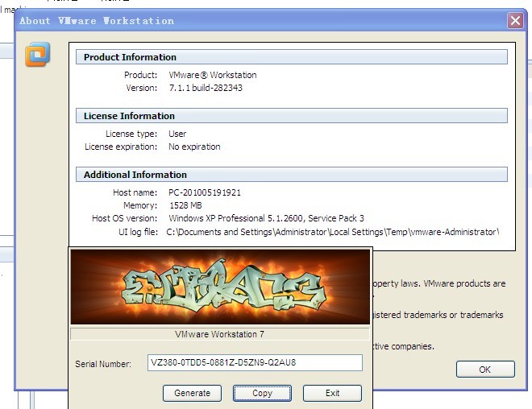Click the VMware Workstation logo icon
This screenshot has width=532, height=409.
(38, 54)
